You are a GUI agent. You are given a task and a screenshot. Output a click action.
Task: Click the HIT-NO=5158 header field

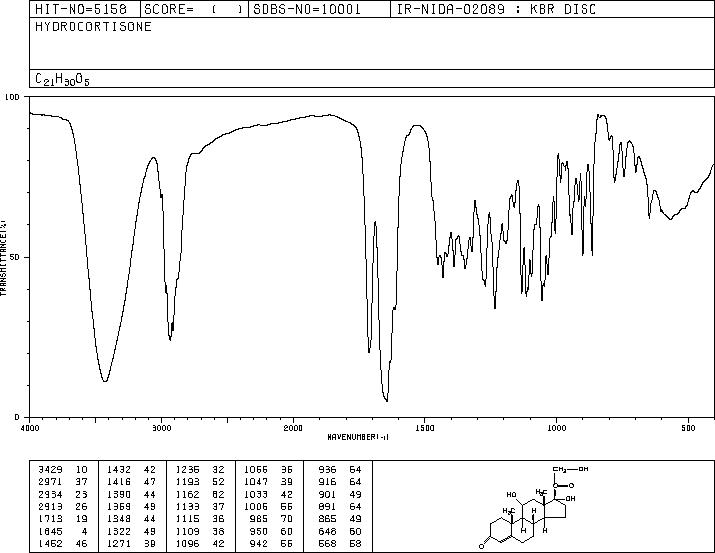(x=81, y=9)
